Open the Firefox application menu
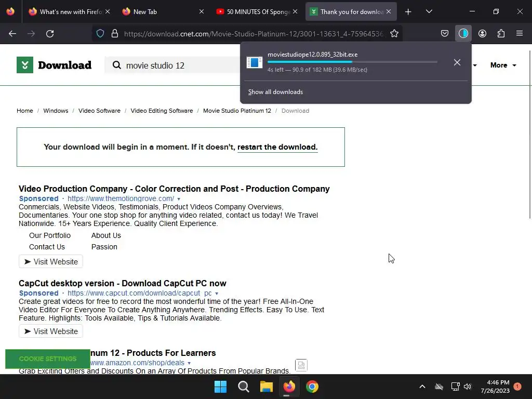The width and height of the screenshot is (532, 399). click(520, 33)
